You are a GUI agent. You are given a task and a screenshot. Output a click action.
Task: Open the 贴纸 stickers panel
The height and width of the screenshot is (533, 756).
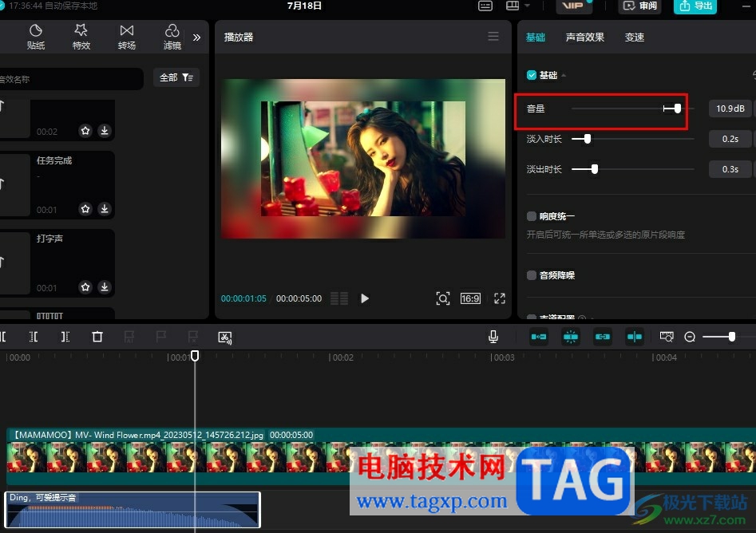pos(36,38)
